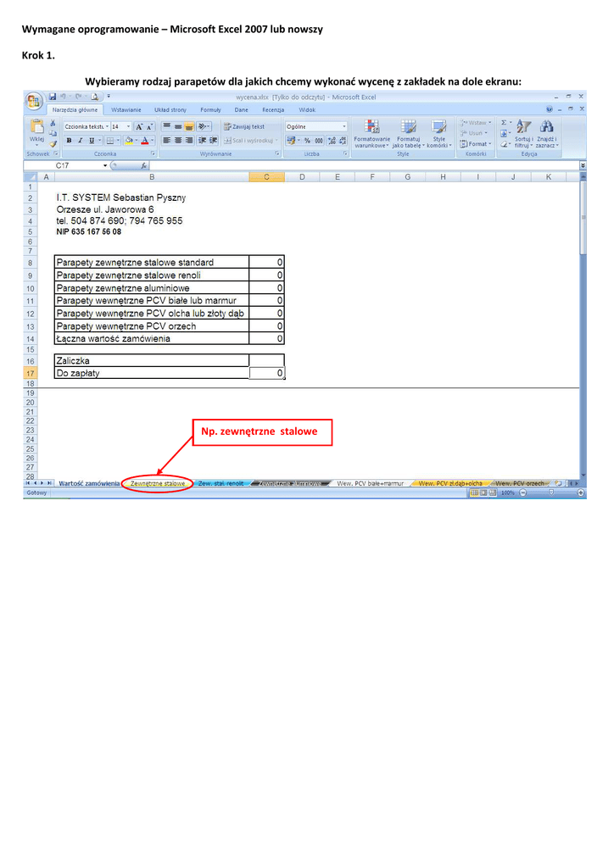Toggle Zawijaj tekst wrap text
Image resolution: width=614 pixels, height=868 pixels.
243,126
